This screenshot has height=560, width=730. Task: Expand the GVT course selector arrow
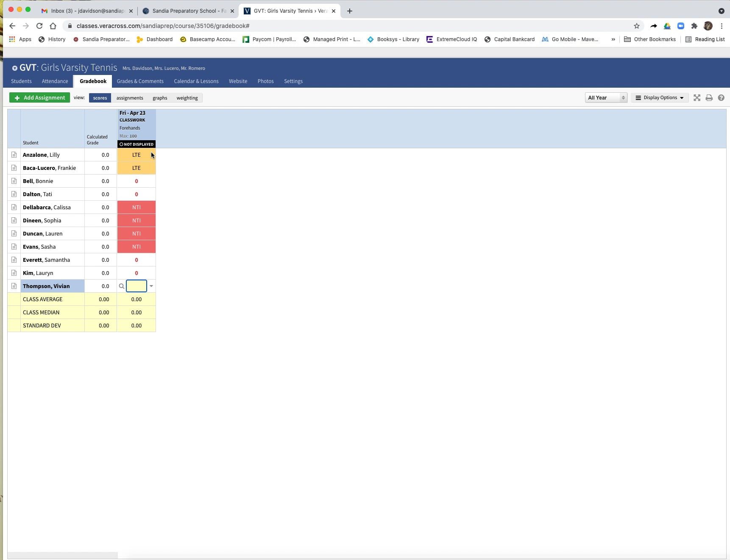[x=15, y=68]
